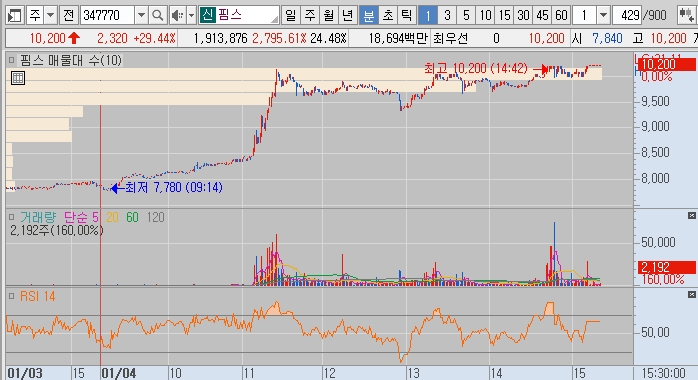The height and width of the screenshot is (380, 698).
Task: Close the RSI 14 indicator panel
Action: coord(691,295)
